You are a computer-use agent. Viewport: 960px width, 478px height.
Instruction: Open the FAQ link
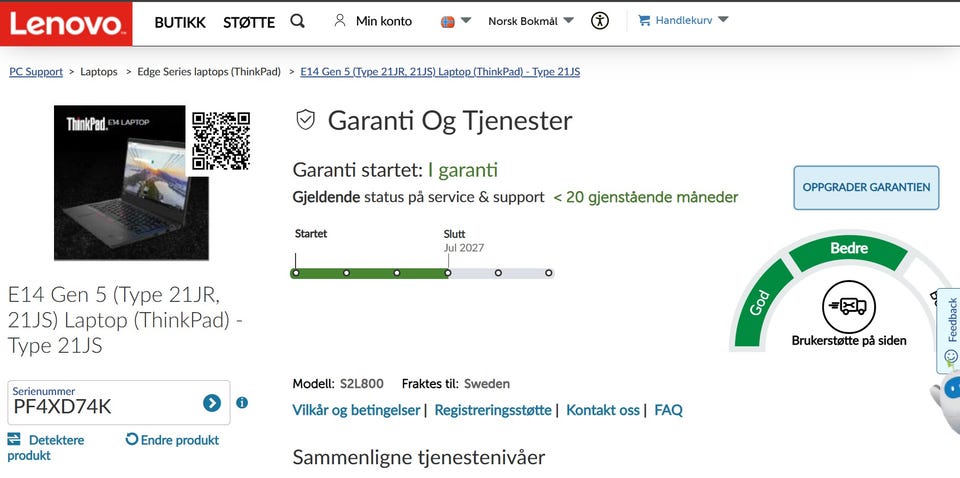(669, 410)
